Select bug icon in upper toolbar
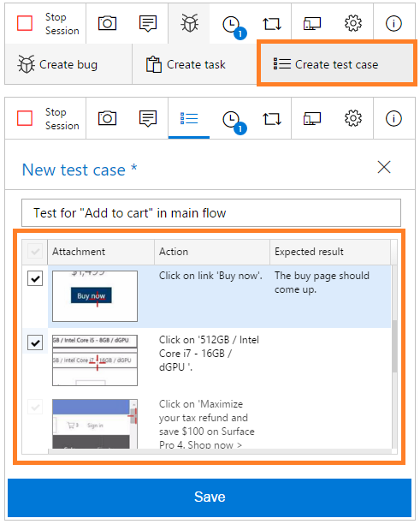Screen dimensions: 420x524 click(189, 23)
